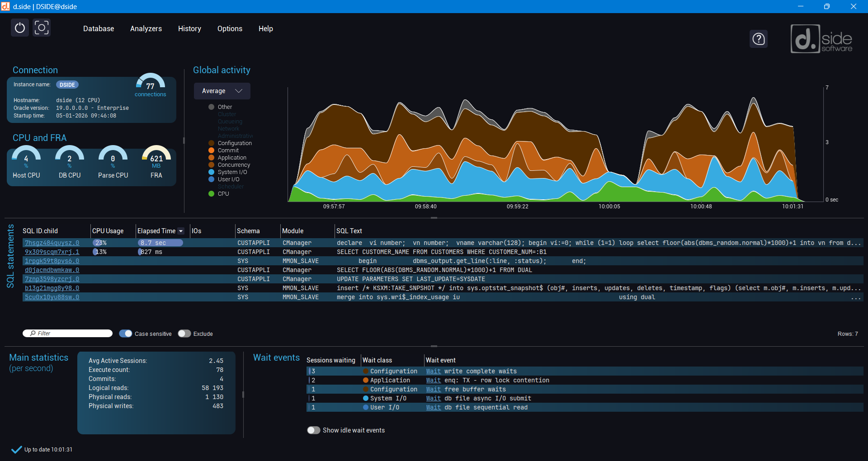Click the SQL statements Filter field
The height and width of the screenshot is (461, 868).
[x=68, y=334]
